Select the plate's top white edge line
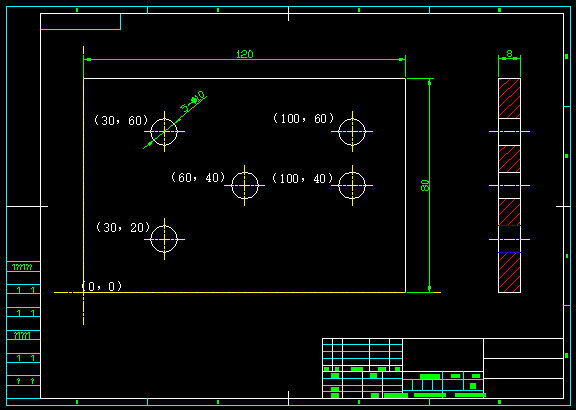The width and height of the screenshot is (576, 410). (x=245, y=78)
